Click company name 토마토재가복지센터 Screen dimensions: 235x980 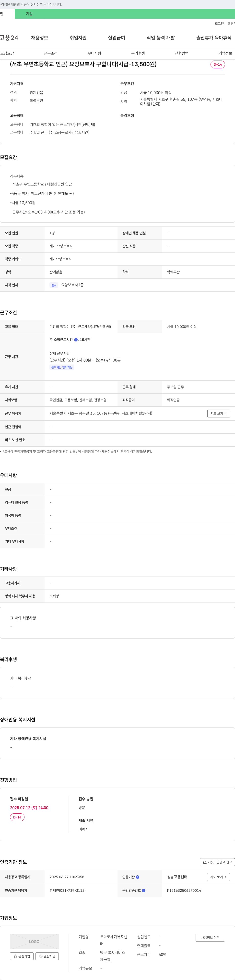[x=114, y=941]
